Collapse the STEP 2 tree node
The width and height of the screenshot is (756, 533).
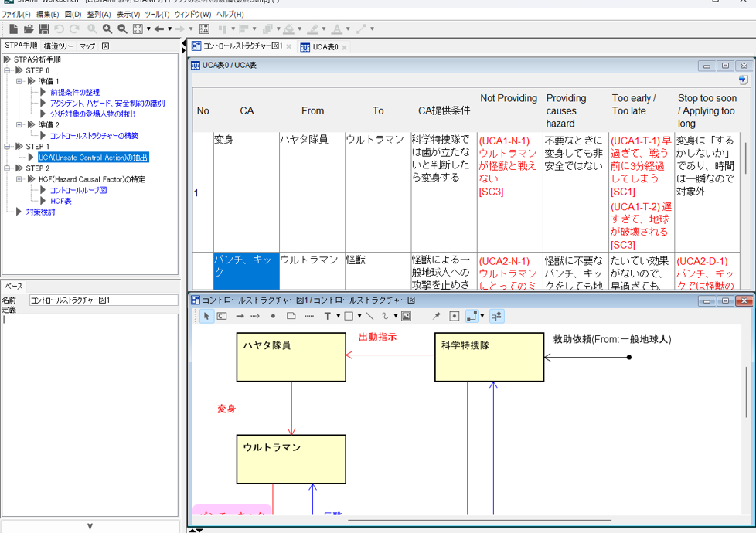[x=7, y=168]
